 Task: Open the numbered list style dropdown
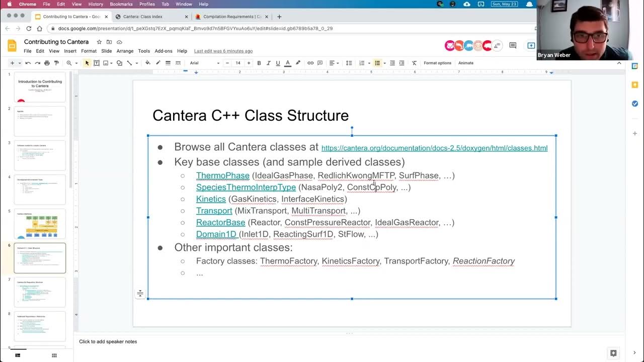(369, 63)
